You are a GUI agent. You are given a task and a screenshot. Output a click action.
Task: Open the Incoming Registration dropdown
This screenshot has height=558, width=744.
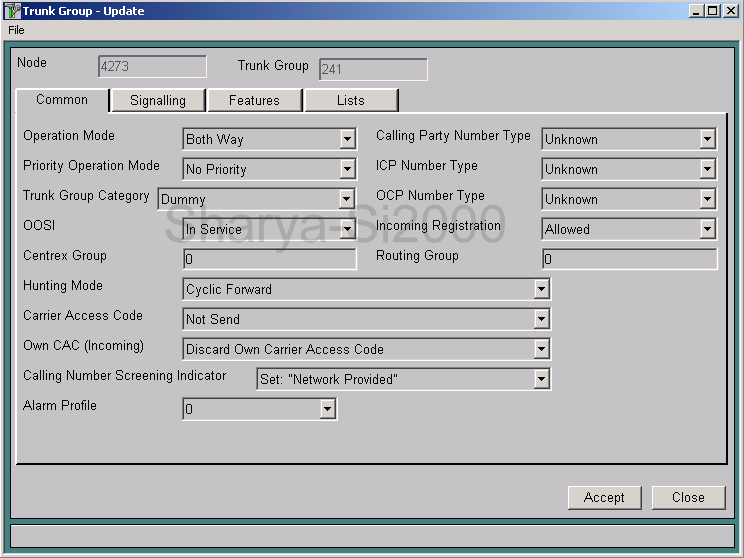(x=707, y=229)
